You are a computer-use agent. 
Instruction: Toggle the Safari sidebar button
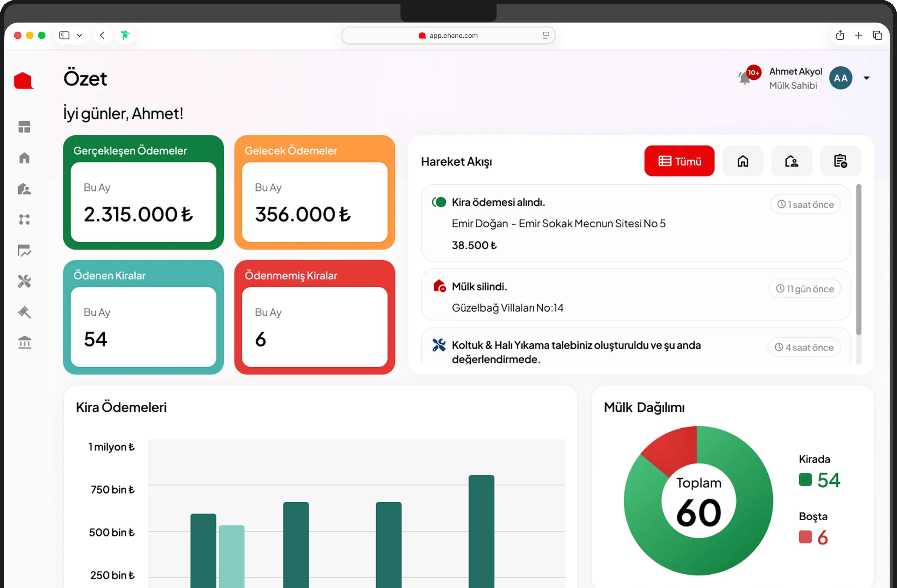[x=65, y=36]
